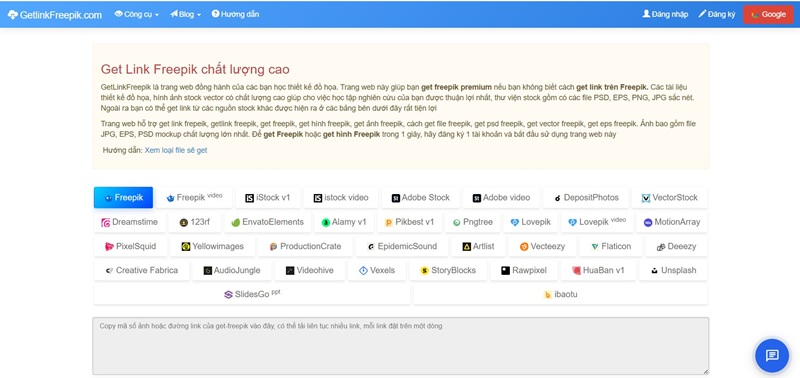Viewport: 800px width, 378px height.
Task: Sign in with the red Google button
Action: tap(768, 14)
